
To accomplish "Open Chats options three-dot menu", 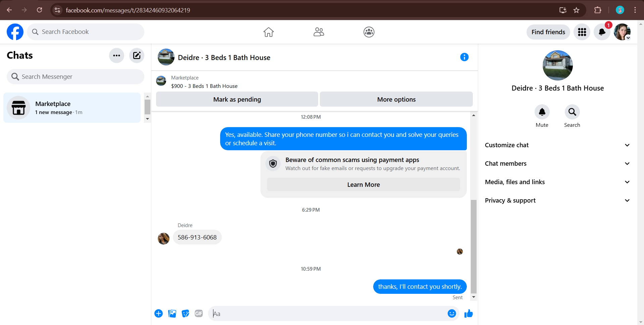I will tap(116, 56).
